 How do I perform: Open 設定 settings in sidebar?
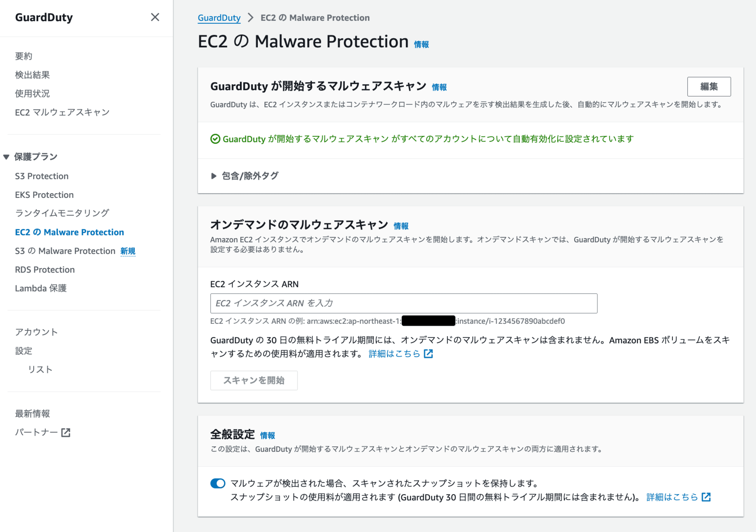tap(24, 351)
